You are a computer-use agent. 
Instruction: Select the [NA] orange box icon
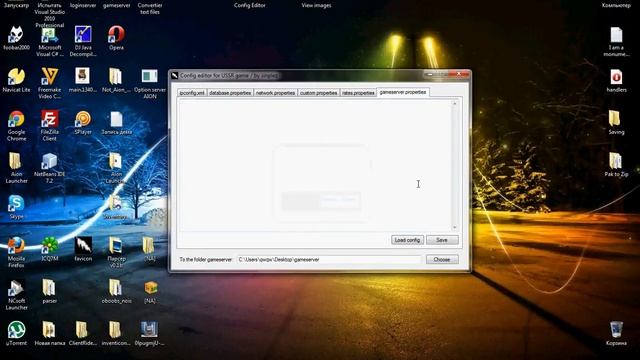150,288
